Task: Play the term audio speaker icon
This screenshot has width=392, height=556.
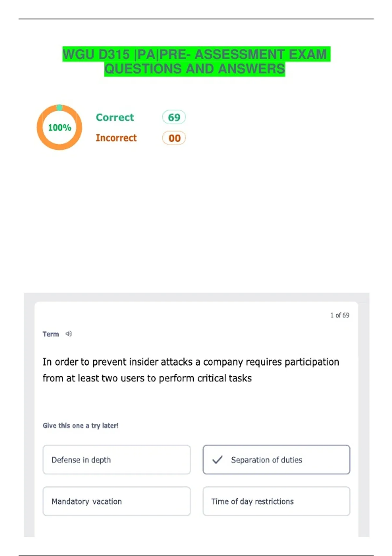Action: (x=69, y=334)
